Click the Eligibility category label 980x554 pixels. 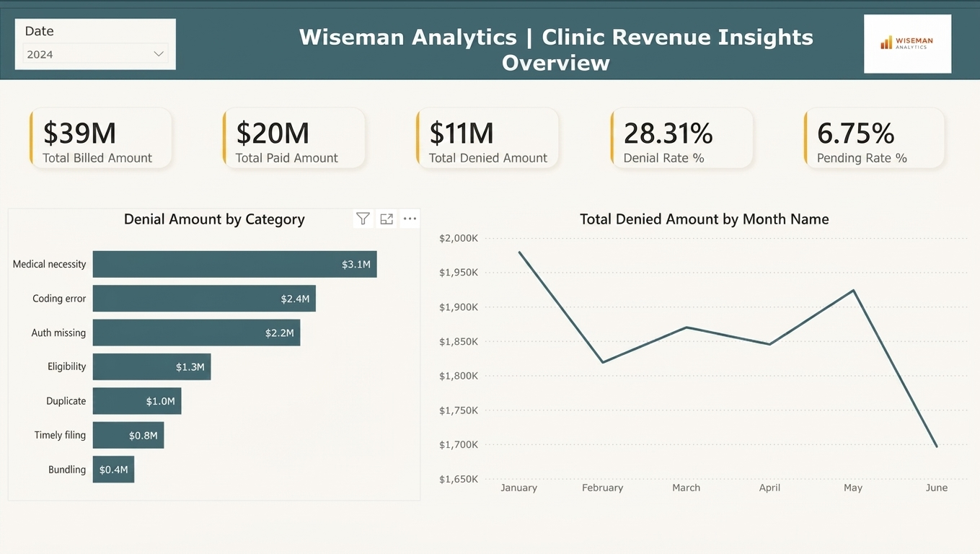(66, 366)
